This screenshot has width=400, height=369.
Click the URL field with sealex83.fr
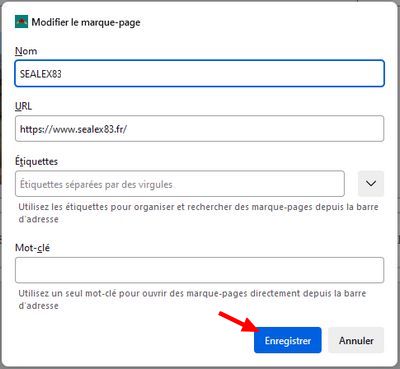199,129
